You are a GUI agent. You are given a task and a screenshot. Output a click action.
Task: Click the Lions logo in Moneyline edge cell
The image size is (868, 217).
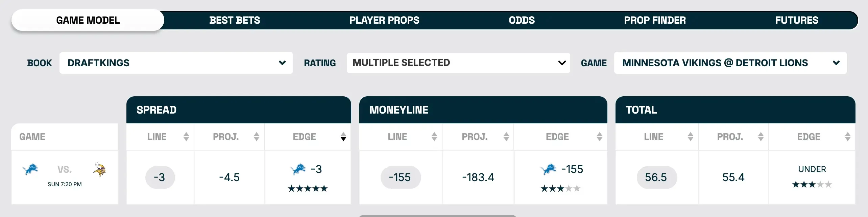coord(548,169)
